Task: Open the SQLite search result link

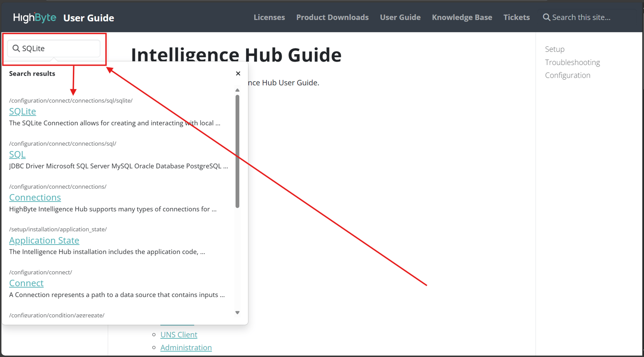Action: pos(22,111)
